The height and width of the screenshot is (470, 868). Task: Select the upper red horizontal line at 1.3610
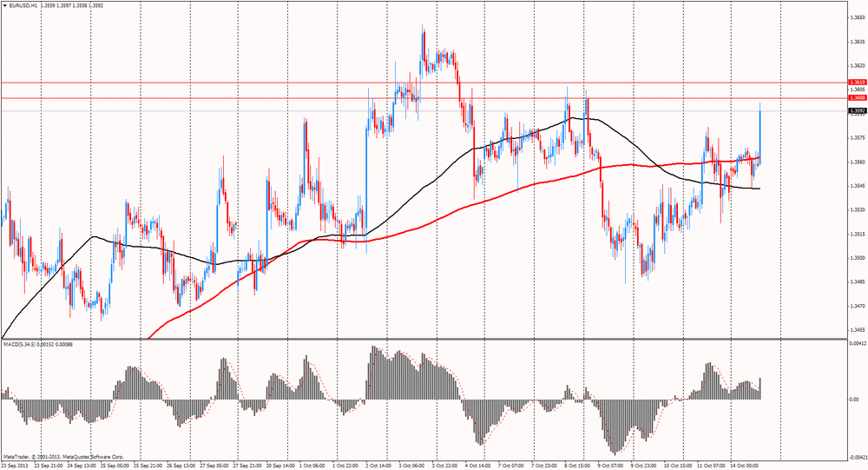[424, 83]
